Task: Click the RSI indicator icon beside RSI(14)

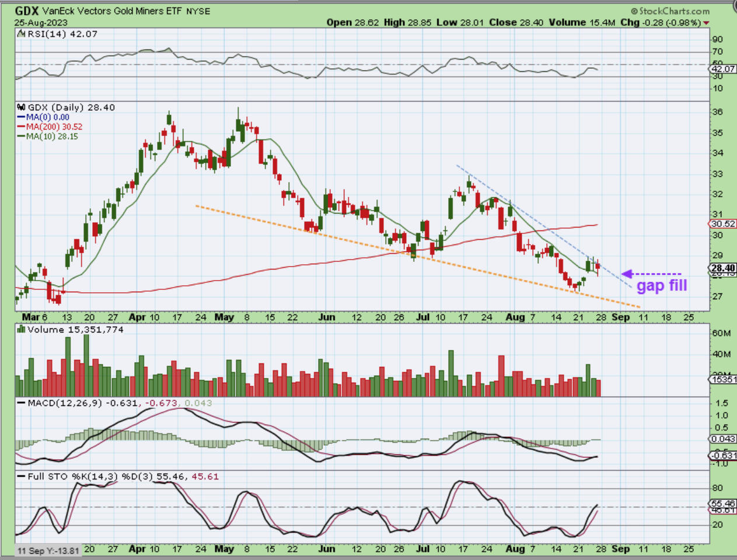Action: 22,34
